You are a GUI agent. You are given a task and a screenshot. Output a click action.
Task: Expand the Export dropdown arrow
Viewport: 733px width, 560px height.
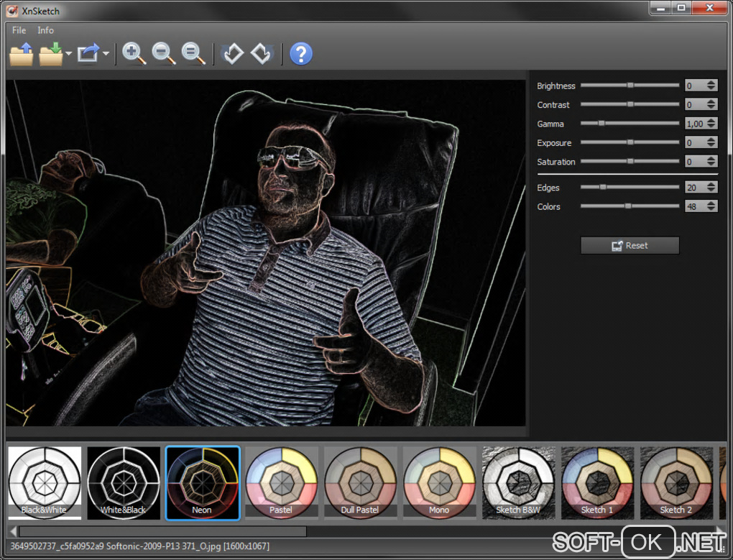point(106,54)
